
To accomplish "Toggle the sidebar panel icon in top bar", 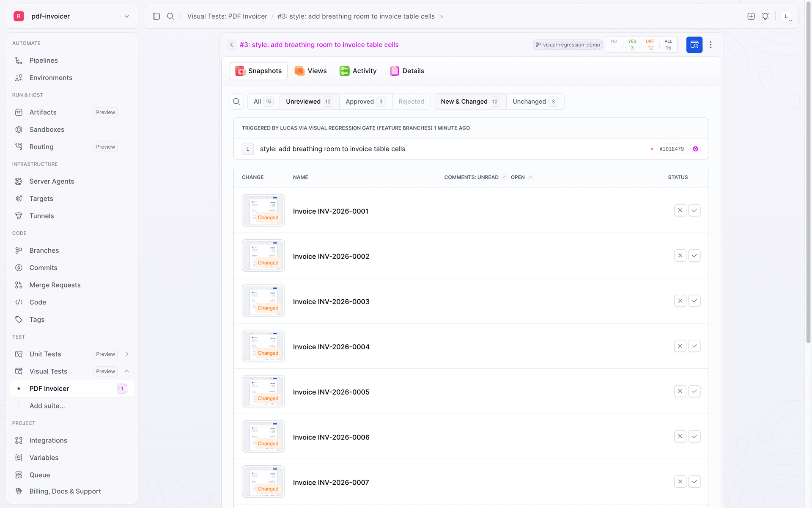I will (x=156, y=16).
